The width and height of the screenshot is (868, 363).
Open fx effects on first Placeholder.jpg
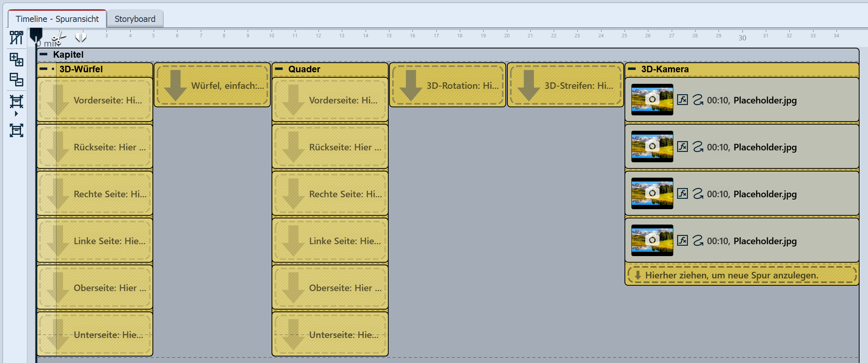pos(682,100)
